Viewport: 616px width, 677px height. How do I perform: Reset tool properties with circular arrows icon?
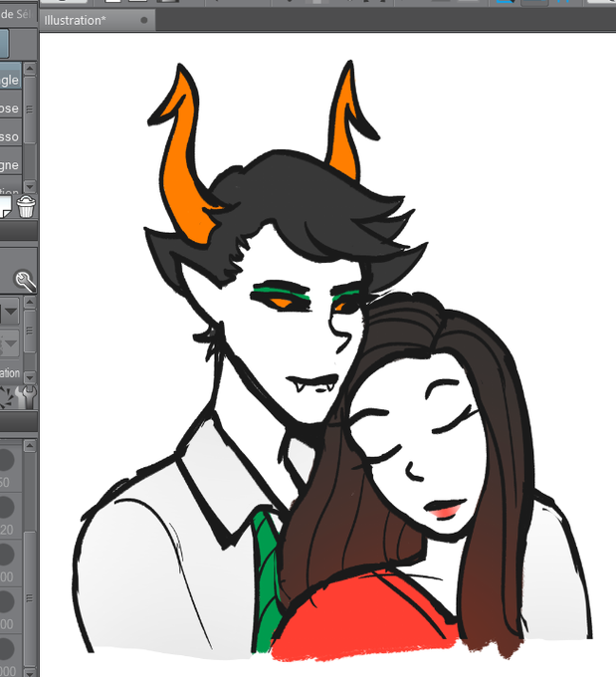(x=6, y=397)
